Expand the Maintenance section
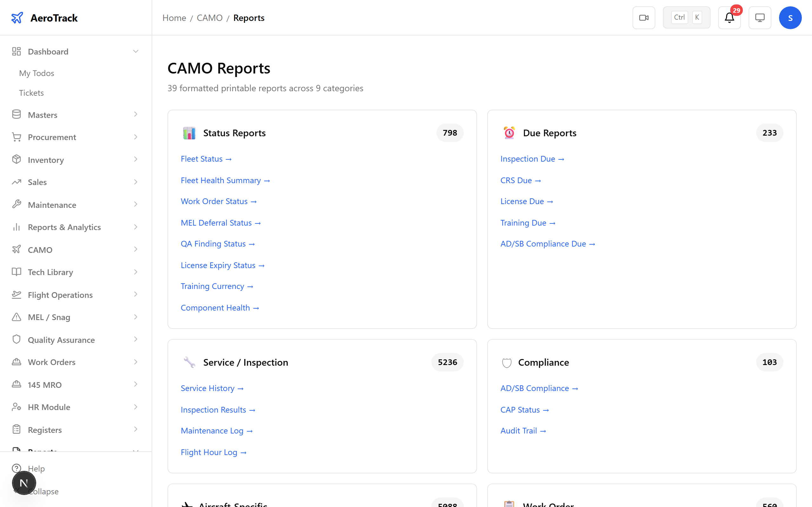Image resolution: width=812 pixels, height=507 pixels. [x=135, y=204]
